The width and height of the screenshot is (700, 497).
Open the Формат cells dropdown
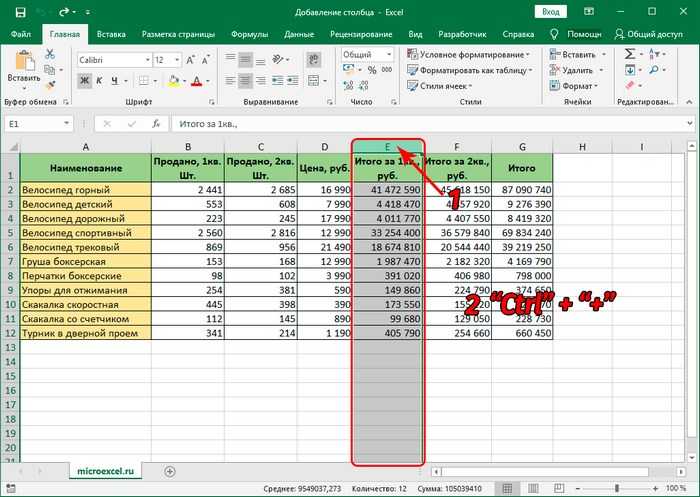click(573, 86)
